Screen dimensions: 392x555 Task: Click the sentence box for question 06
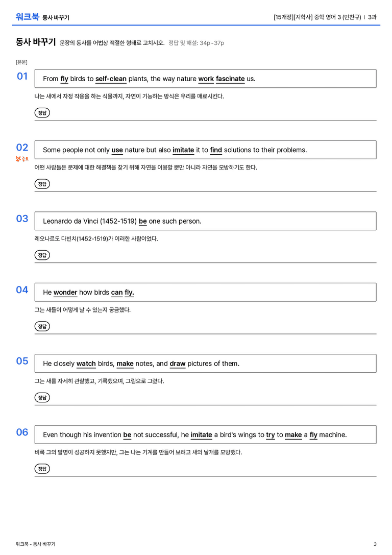[x=206, y=435]
